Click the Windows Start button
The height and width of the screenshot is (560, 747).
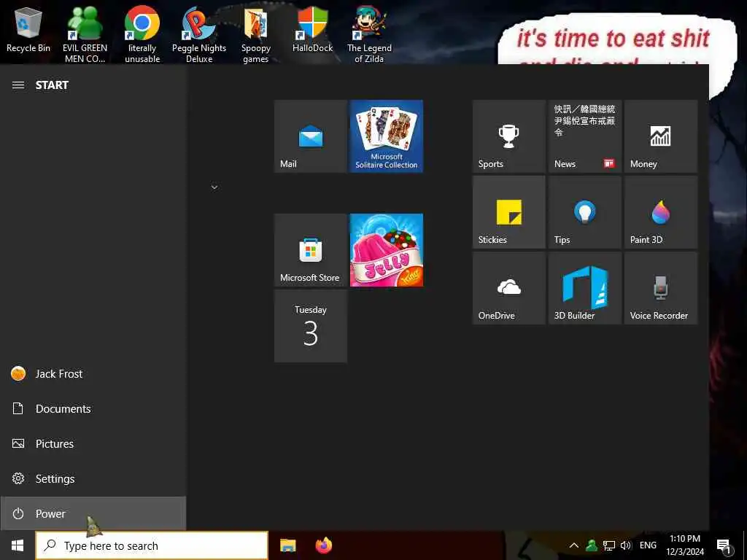(x=18, y=545)
